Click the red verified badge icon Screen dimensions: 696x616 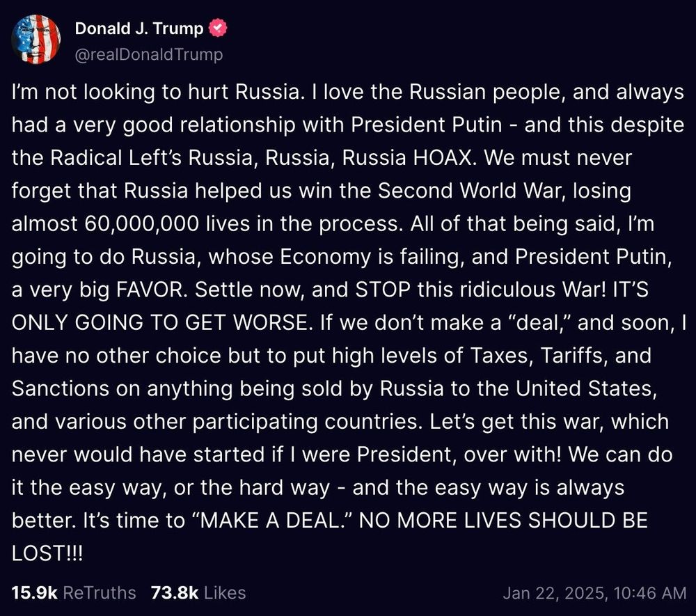pyautogui.click(x=217, y=28)
